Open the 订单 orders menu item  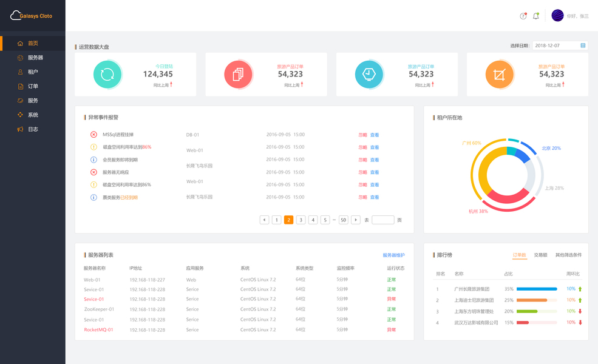[32, 86]
